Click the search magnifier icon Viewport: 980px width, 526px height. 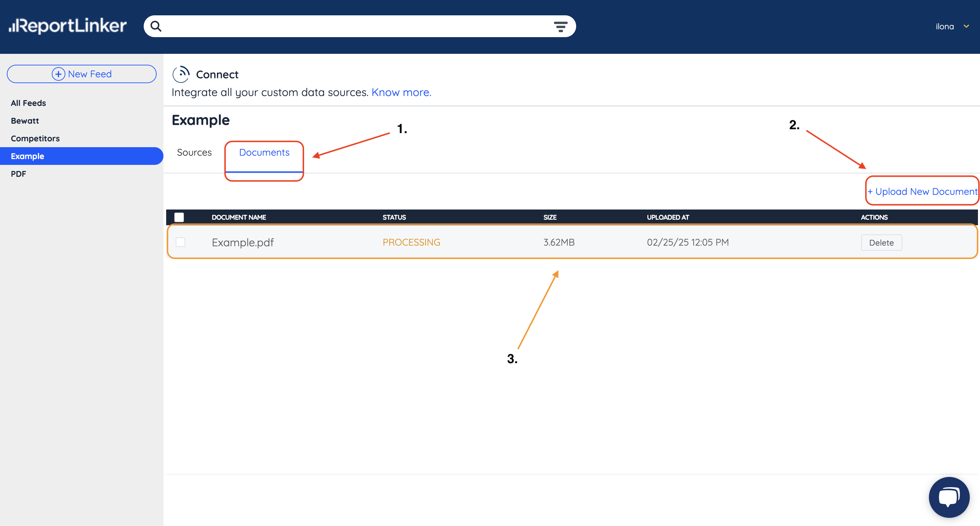(x=156, y=26)
